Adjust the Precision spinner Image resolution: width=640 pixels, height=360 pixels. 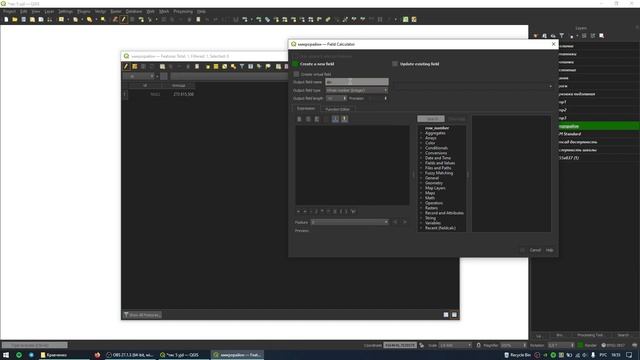click(x=378, y=98)
